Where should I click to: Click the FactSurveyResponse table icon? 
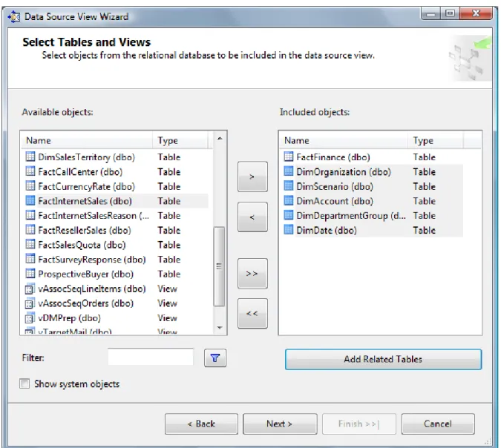tap(30, 259)
